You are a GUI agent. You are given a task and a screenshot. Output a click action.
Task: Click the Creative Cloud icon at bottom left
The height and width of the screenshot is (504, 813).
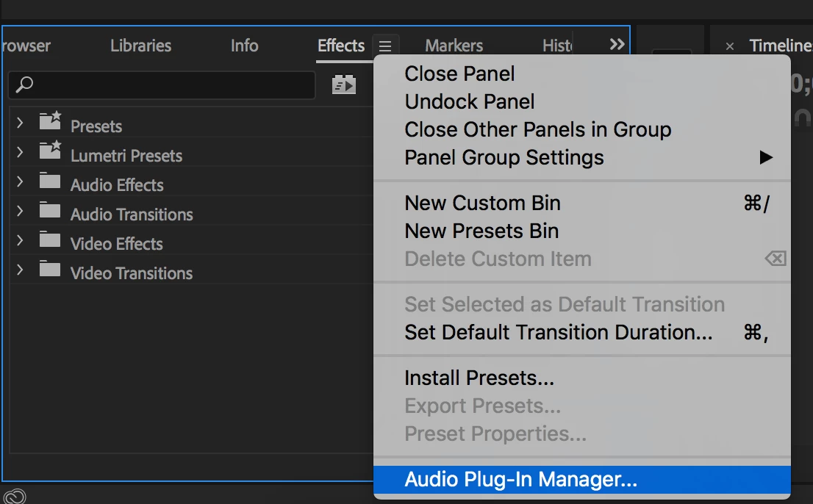tap(15, 496)
